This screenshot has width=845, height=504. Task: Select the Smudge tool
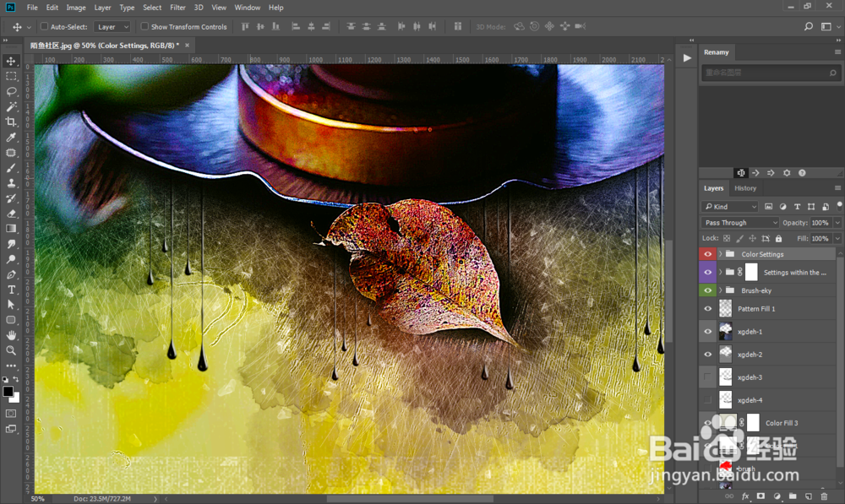11,244
